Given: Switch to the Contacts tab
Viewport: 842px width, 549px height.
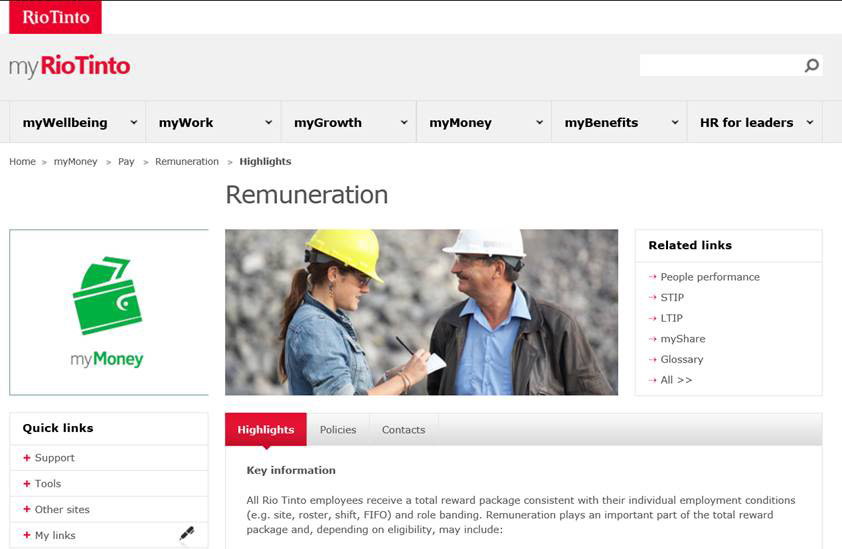Looking at the screenshot, I should tap(403, 430).
